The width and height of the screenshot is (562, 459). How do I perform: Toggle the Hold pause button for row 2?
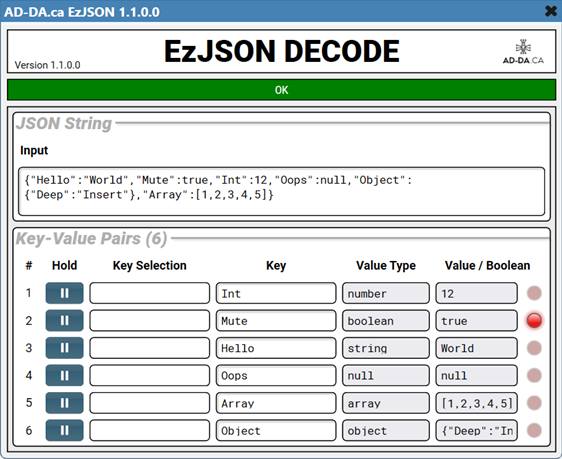(x=65, y=320)
